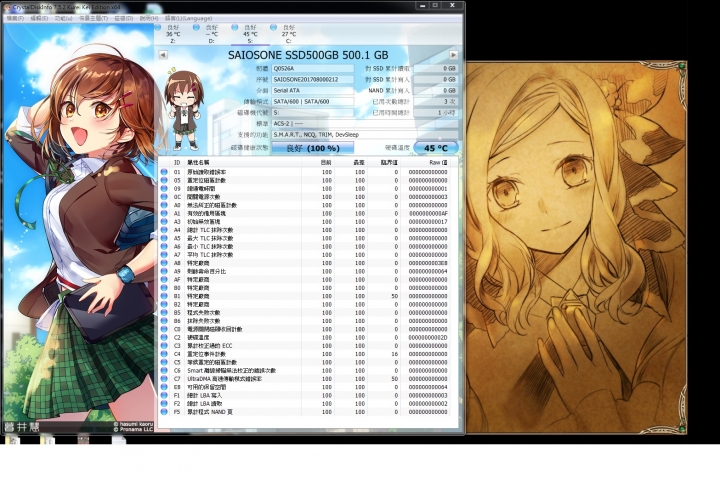Click blue status icon for attribute A8
Image resolution: width=720 pixels, height=487 pixels.
(164, 263)
